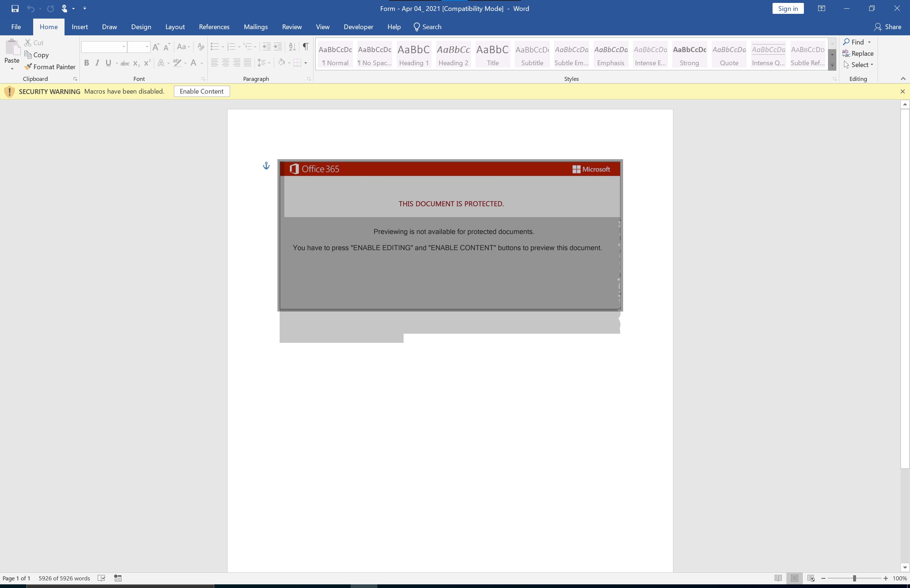
Task: Toggle Subscript formatting
Action: pos(136,63)
